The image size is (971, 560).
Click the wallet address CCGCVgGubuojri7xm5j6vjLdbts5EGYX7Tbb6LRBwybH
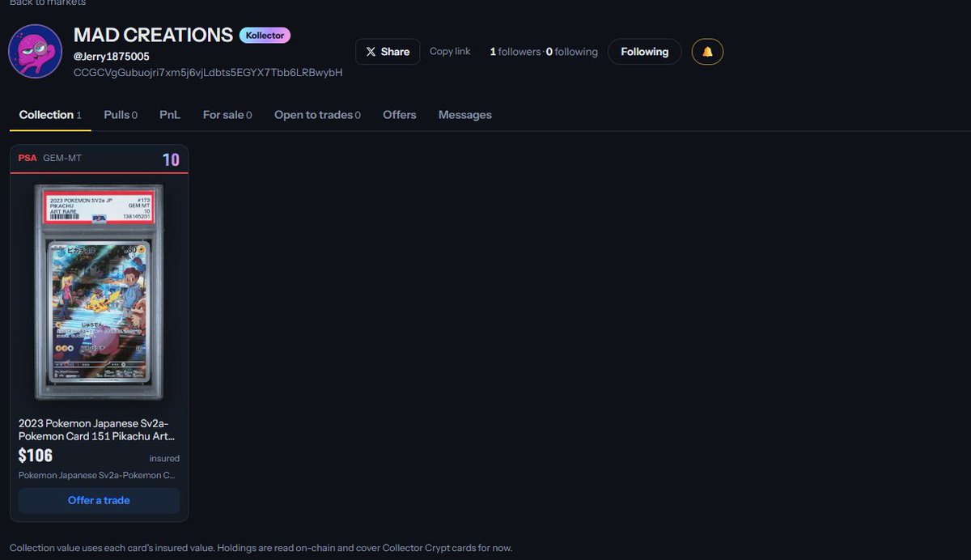pyautogui.click(x=208, y=72)
